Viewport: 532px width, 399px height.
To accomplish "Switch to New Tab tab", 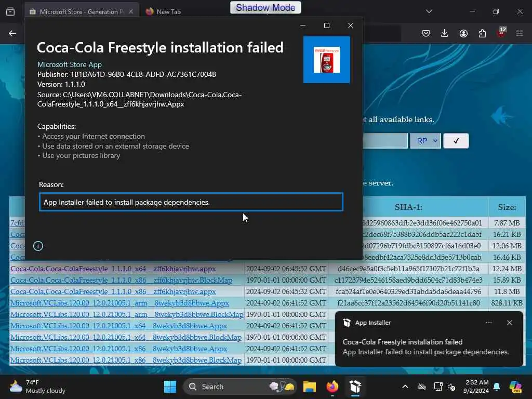I will pos(169,12).
